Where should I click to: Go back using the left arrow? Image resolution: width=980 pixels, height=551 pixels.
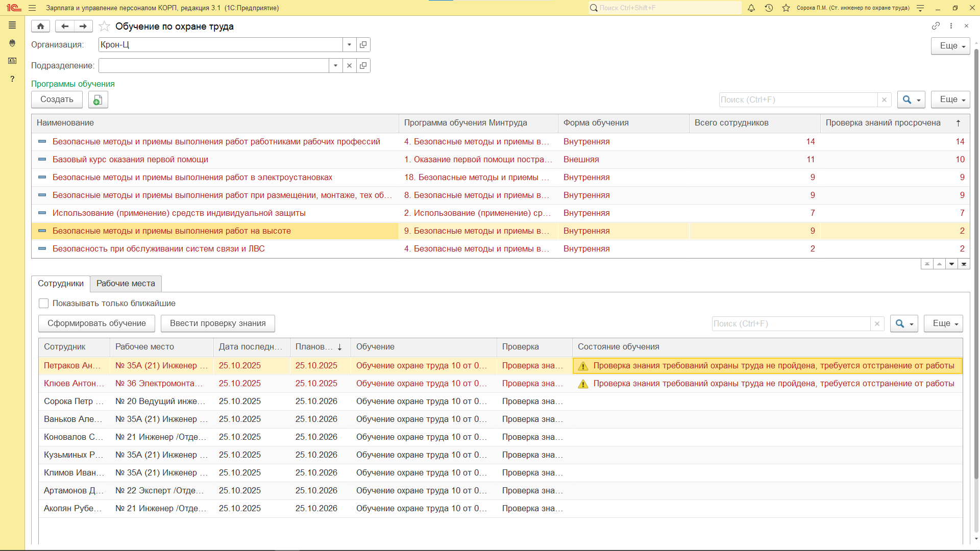pos(64,26)
